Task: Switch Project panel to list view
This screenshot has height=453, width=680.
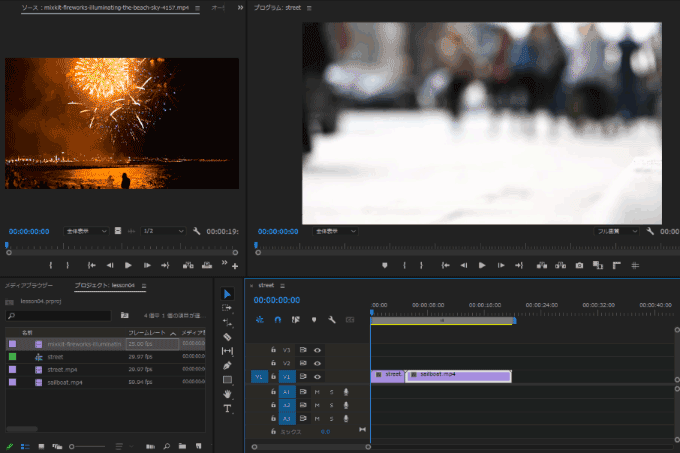Action: point(25,446)
